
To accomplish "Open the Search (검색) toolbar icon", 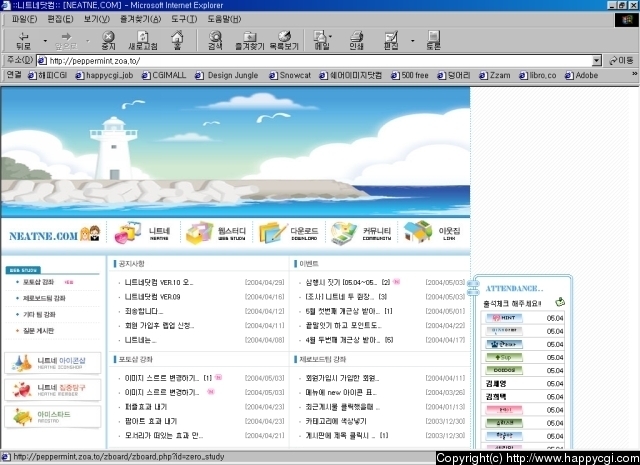I will (215, 41).
